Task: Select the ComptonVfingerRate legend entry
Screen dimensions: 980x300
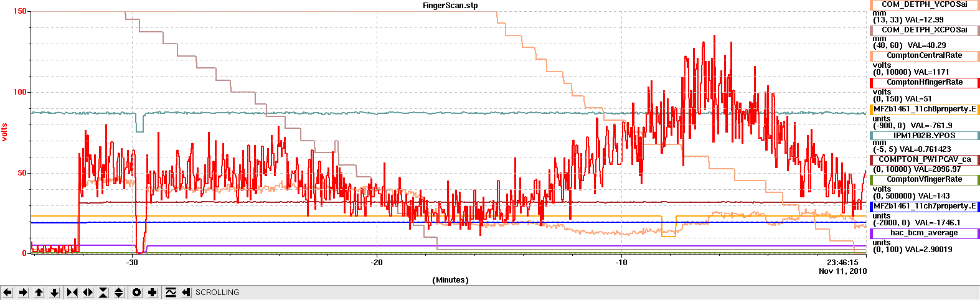Action: point(925,179)
